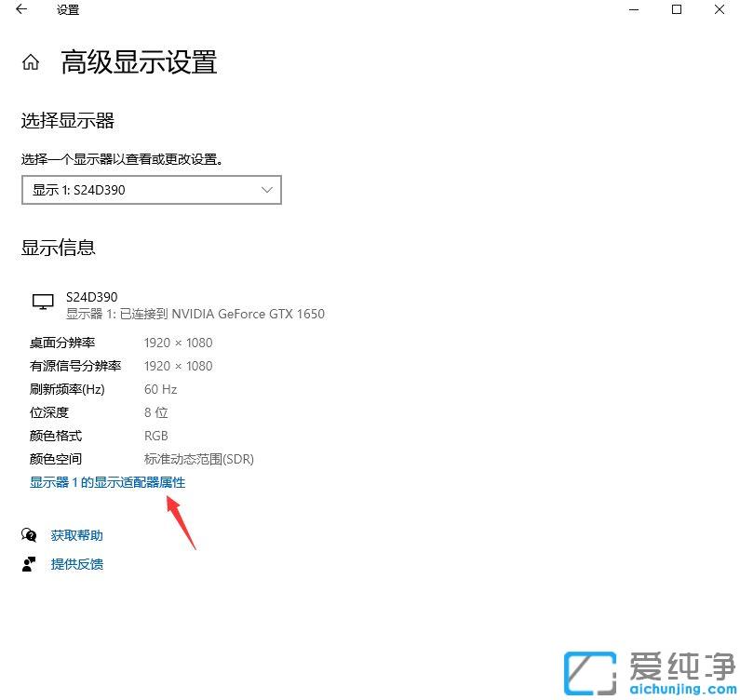The height and width of the screenshot is (700, 740).
Task: Click the 选择显示器 heading
Action: pyautogui.click(x=68, y=121)
